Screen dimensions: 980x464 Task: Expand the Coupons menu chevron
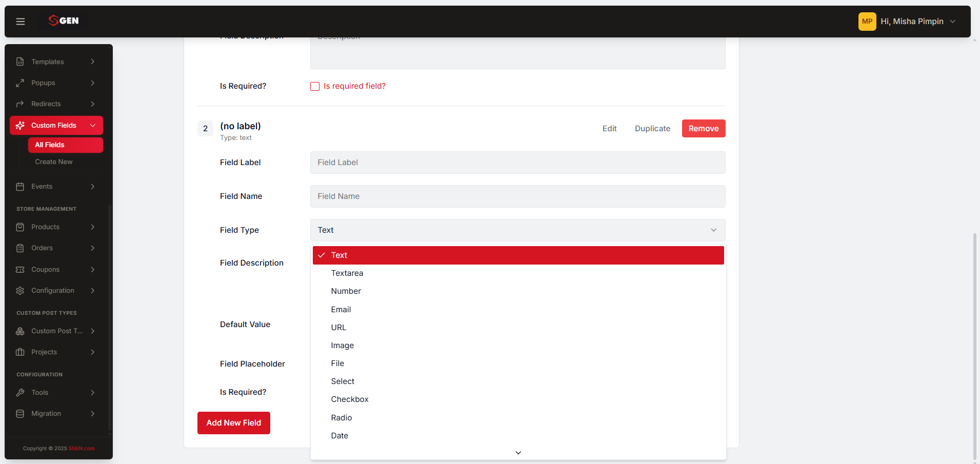click(93, 269)
